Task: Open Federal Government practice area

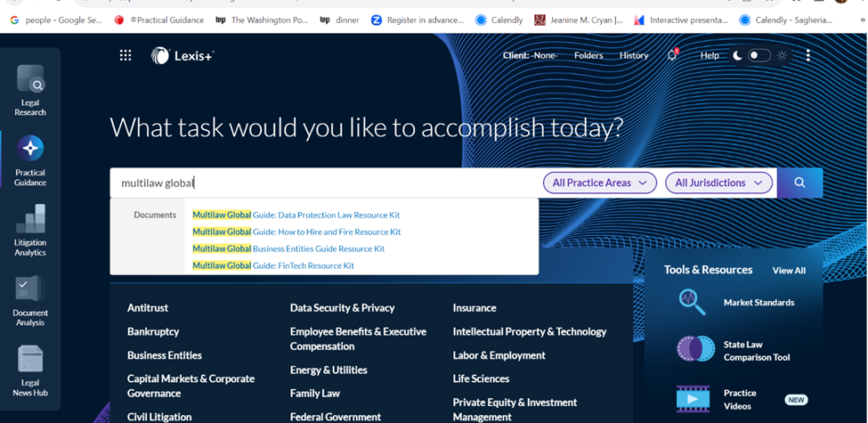Action: pyautogui.click(x=336, y=417)
